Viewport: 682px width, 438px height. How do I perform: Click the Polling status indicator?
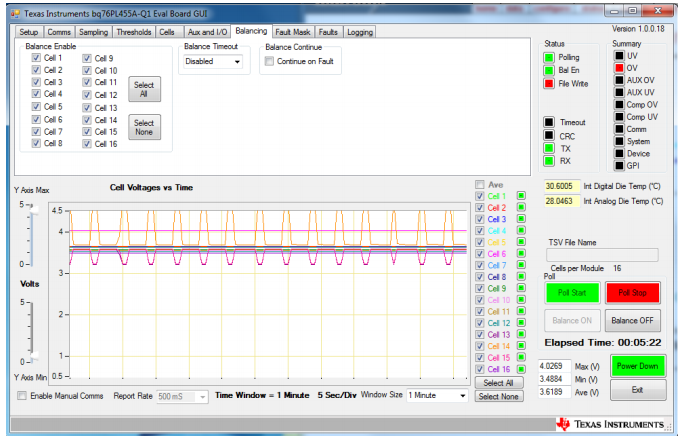click(x=549, y=57)
